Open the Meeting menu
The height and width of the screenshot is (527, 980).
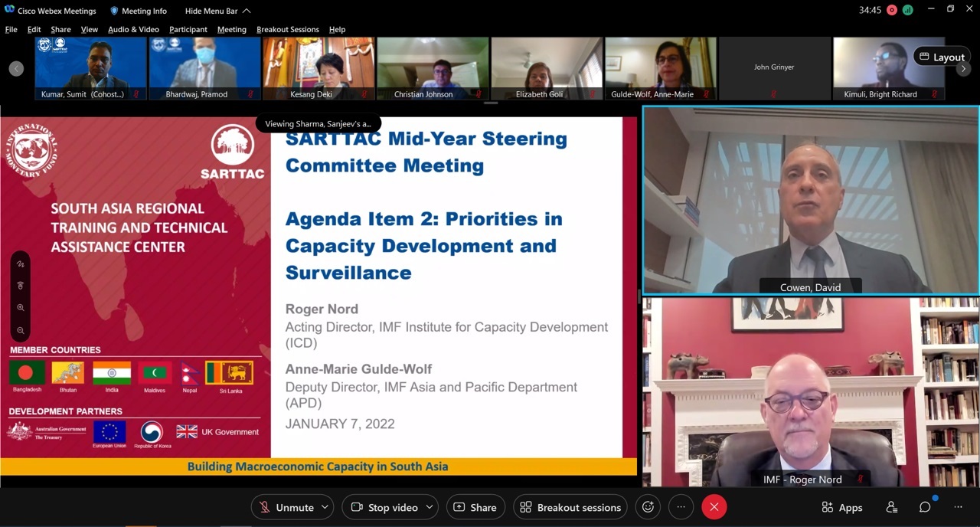[232, 29]
